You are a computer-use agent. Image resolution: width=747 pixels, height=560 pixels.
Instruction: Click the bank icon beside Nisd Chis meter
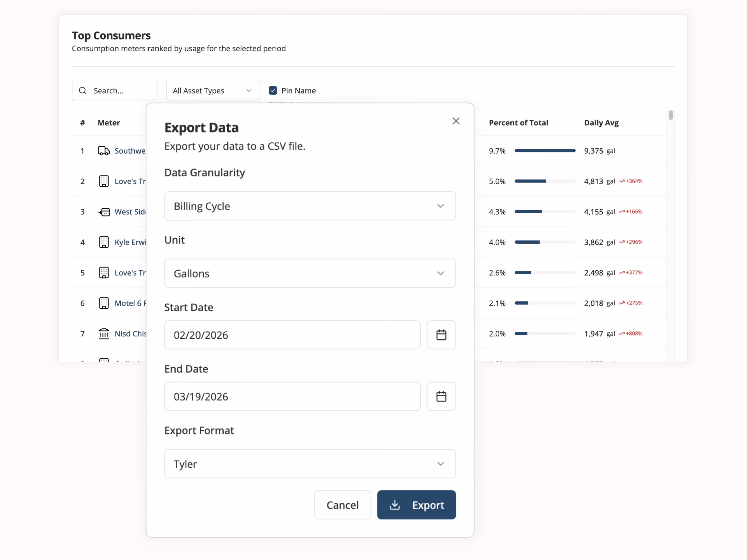click(104, 334)
